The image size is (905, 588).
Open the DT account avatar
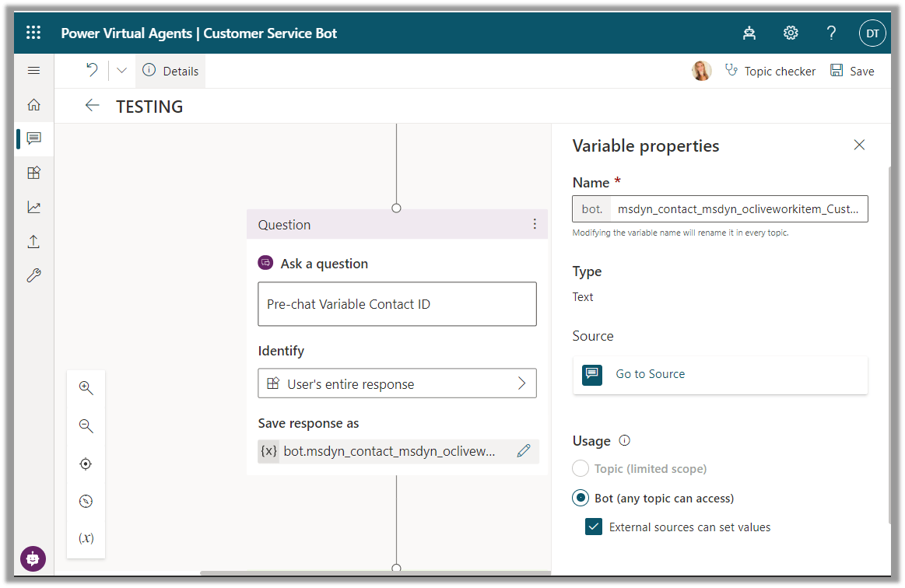[x=872, y=33]
